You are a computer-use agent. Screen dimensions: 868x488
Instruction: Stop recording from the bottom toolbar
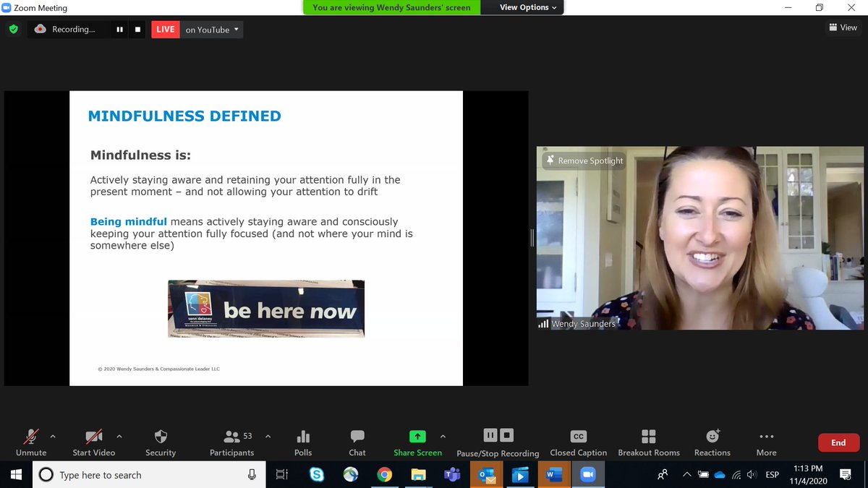(507, 435)
